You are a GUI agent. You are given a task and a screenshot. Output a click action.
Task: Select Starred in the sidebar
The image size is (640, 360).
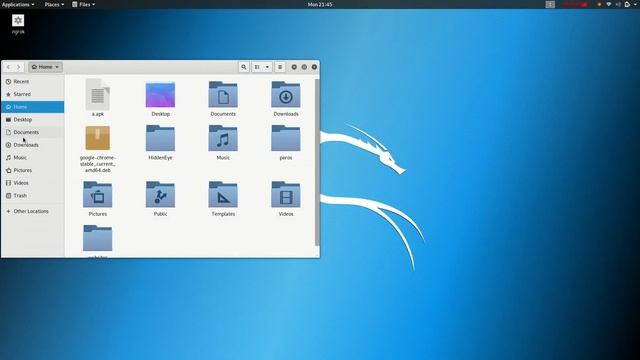(33, 94)
